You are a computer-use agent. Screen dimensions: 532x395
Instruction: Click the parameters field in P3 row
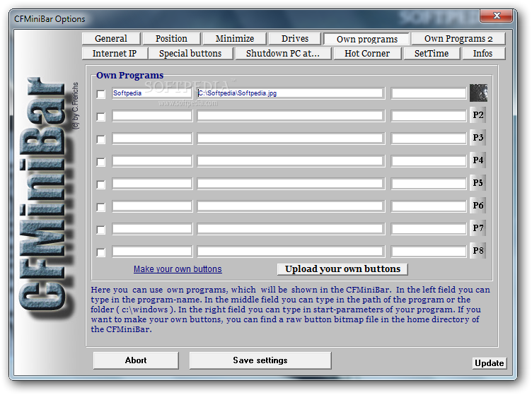tap(429, 138)
